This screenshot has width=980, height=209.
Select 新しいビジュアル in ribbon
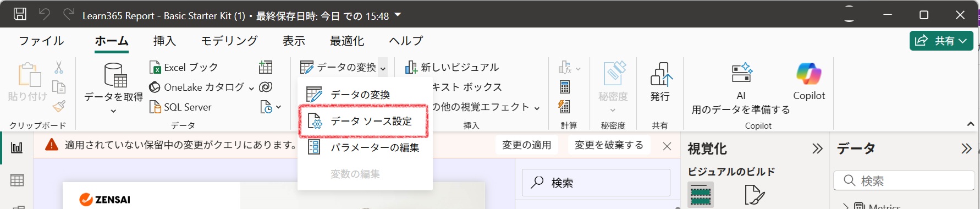click(x=452, y=67)
